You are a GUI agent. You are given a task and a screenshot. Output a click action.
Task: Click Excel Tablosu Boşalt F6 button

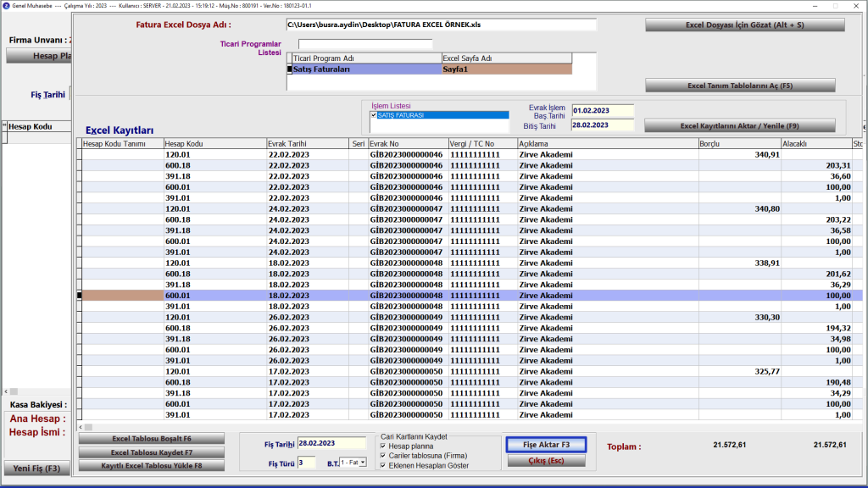point(152,439)
